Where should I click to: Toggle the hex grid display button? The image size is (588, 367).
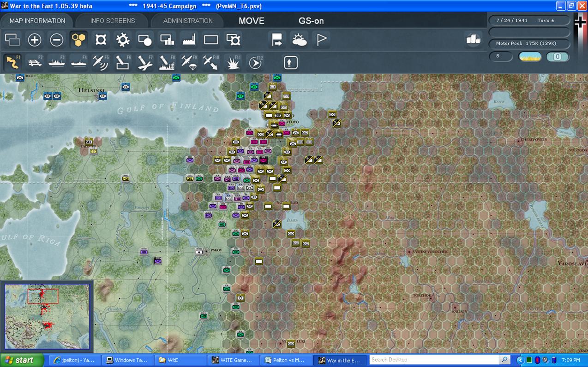click(79, 40)
